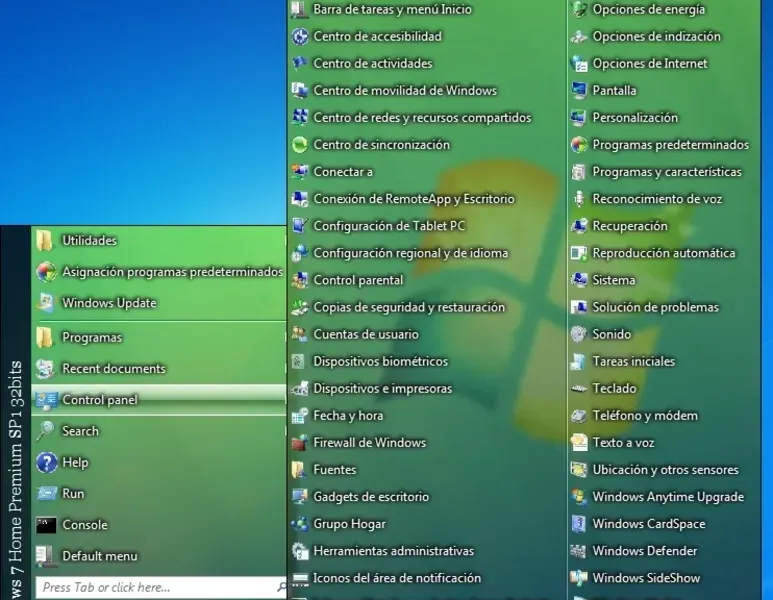Screen dimensions: 773x600
Task: Click the Programas predeterminados icon
Action: coord(579,145)
